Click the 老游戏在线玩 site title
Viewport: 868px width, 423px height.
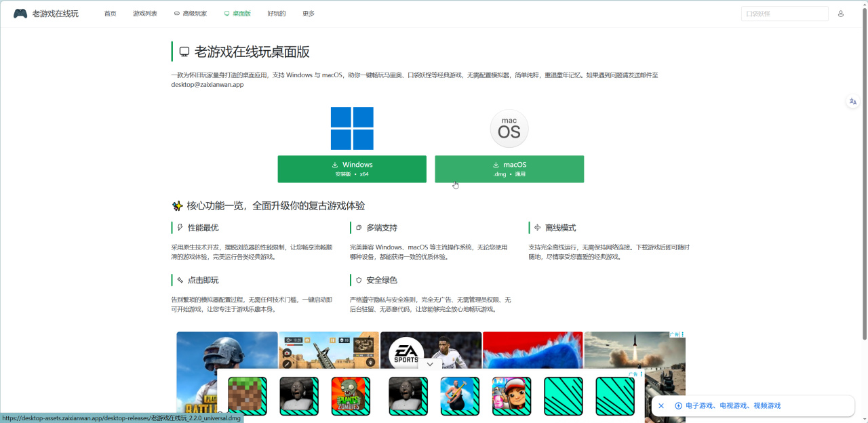point(56,14)
